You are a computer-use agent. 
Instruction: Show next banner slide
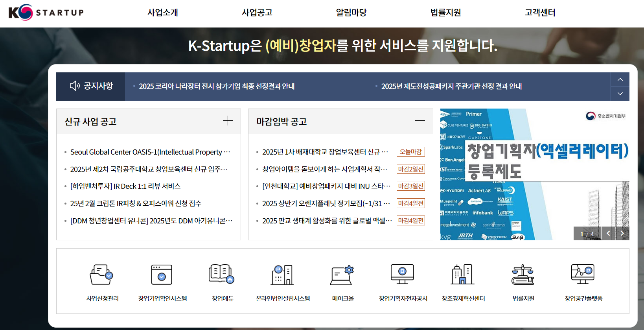tap(622, 233)
